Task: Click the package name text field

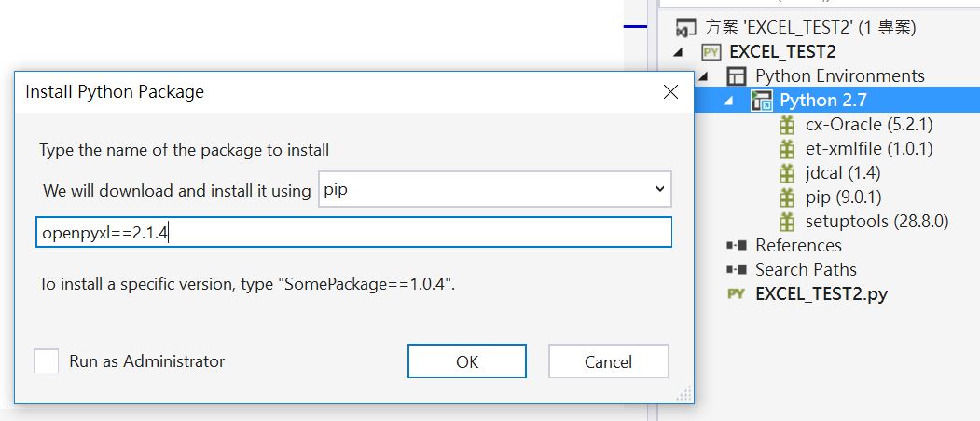Action: tap(353, 232)
